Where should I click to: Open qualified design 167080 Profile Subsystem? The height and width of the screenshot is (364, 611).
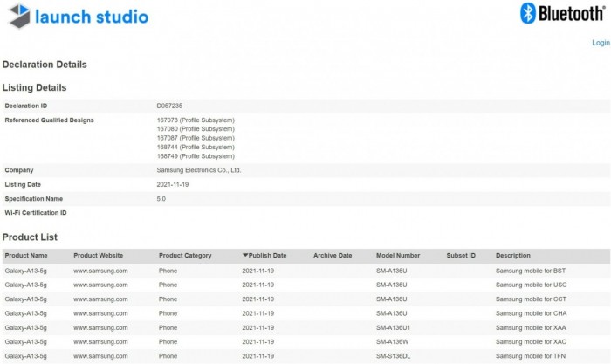(196, 129)
